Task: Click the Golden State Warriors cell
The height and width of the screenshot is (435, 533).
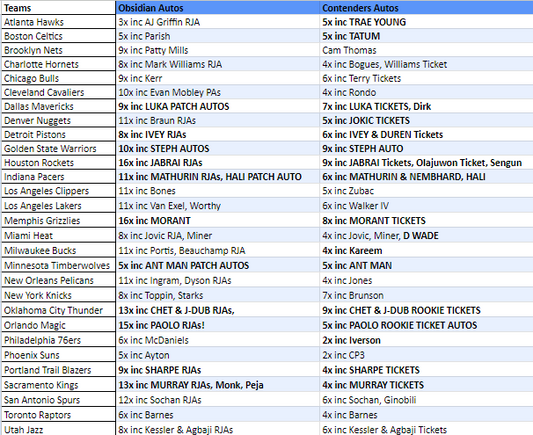Action: coord(58,149)
